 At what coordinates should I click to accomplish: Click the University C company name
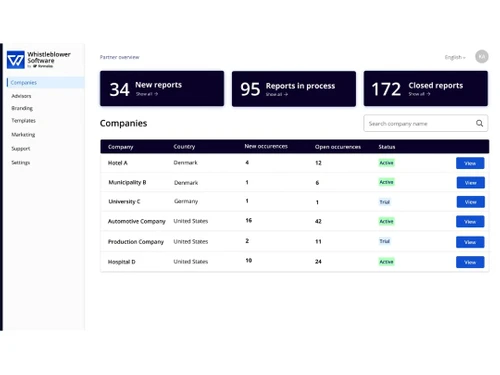point(124,202)
